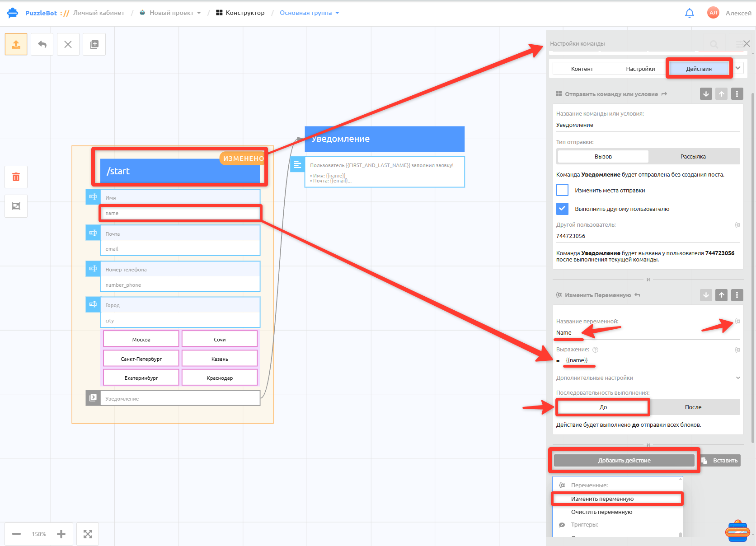Choose Очистить переменную from list

tap(601, 512)
